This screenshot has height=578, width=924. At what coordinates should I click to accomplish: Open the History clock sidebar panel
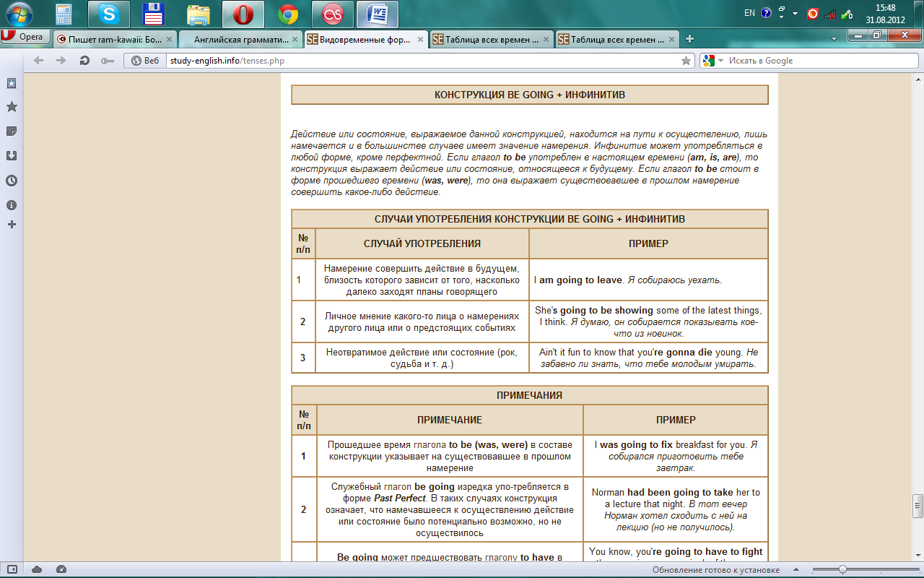(12, 181)
